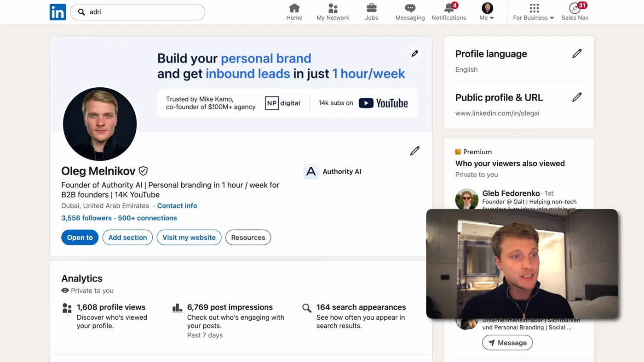Click the Analytics heading
The height and width of the screenshot is (362, 644).
click(x=82, y=278)
